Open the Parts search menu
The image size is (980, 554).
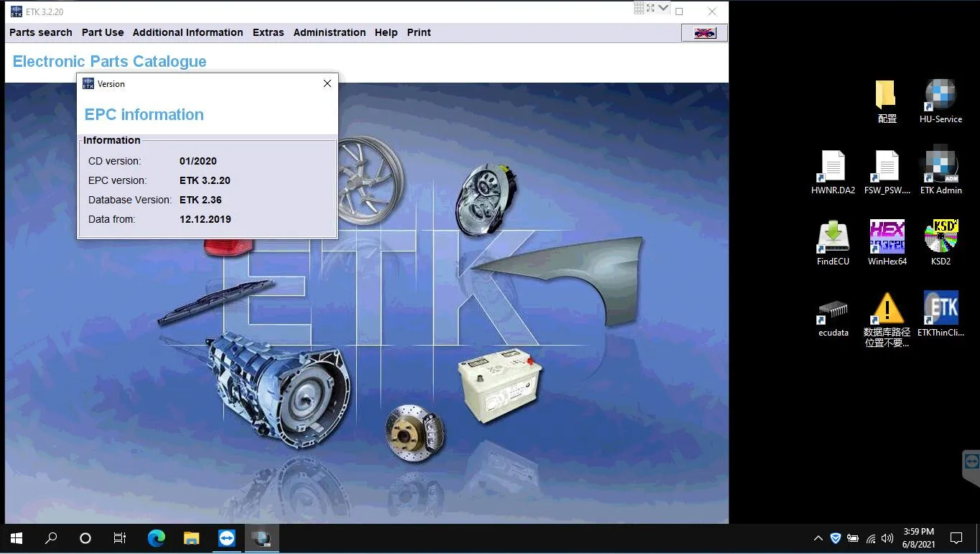click(x=41, y=32)
